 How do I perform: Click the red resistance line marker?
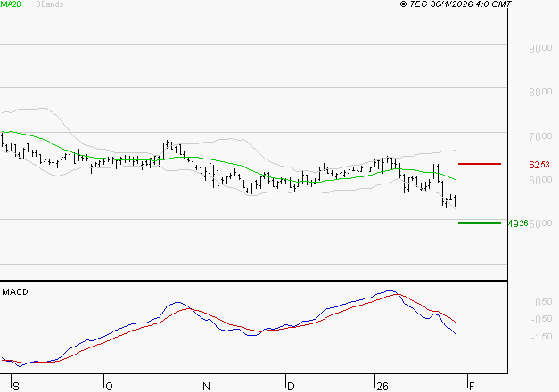point(479,164)
